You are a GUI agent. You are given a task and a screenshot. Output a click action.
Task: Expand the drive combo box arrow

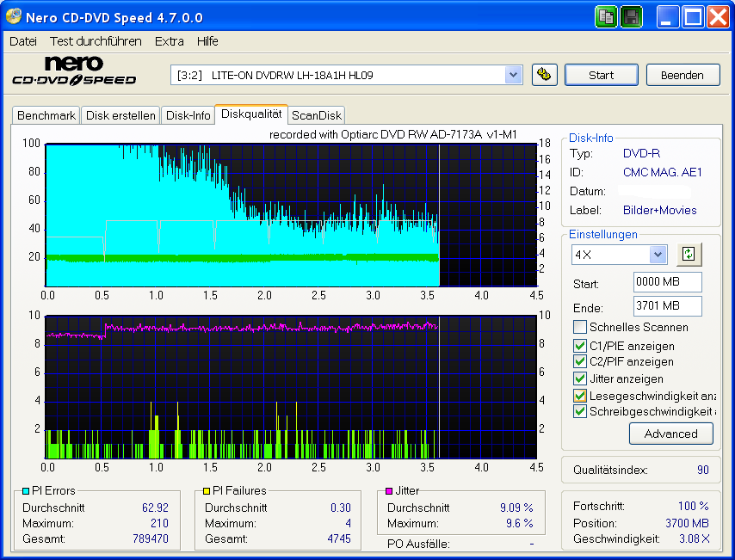(x=514, y=75)
